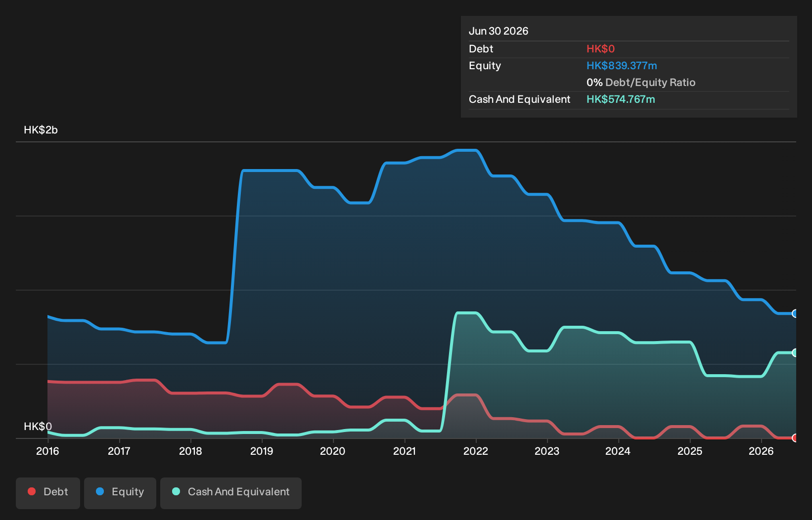Click the Equity row label in tooltip
The width and height of the screenshot is (812, 520).
[485, 66]
